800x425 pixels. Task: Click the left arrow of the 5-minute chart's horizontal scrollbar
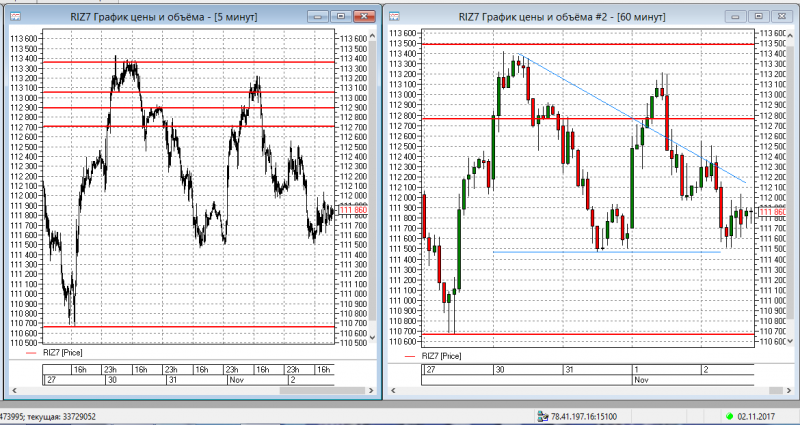coord(14,390)
